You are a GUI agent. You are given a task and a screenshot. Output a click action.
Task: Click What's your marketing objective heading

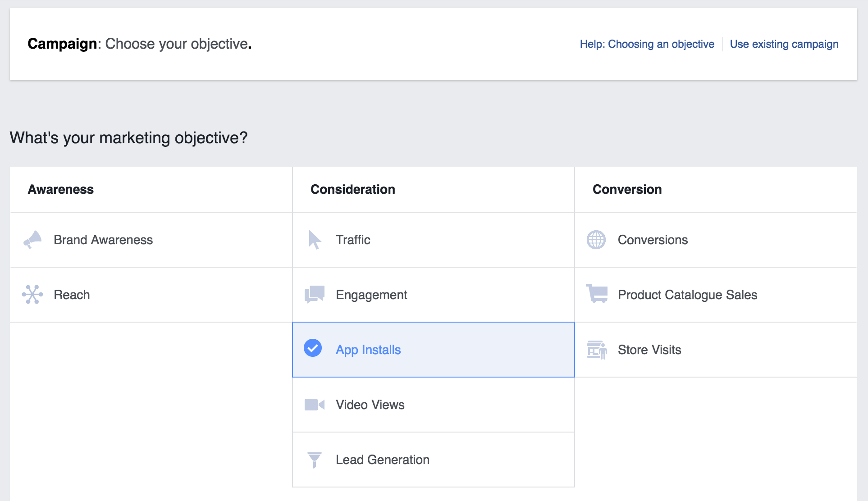128,137
